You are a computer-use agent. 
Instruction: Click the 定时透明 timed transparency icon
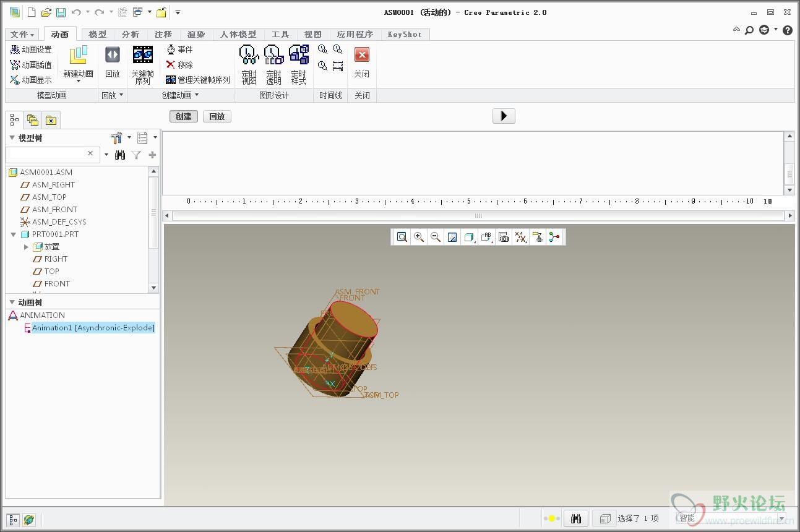tap(273, 64)
